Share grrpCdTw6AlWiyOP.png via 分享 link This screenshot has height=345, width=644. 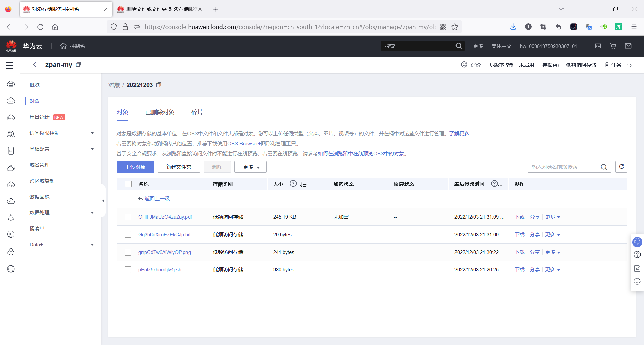[535, 252]
